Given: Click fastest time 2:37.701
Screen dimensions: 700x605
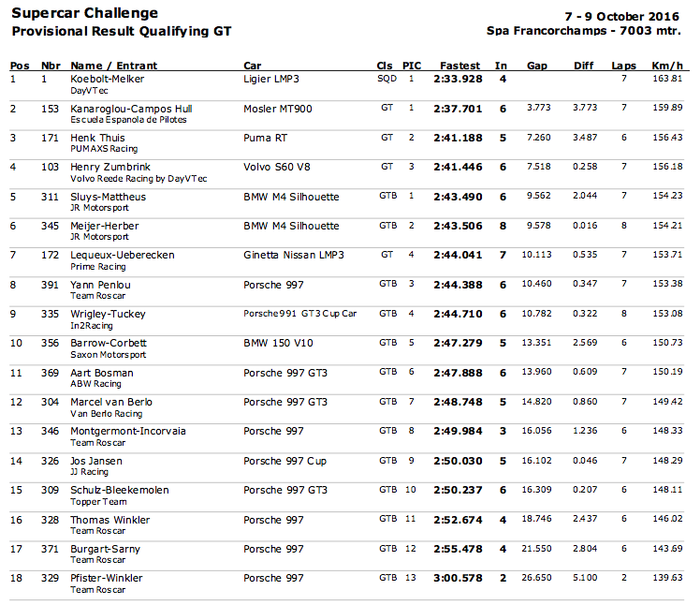Looking at the screenshot, I should click(x=458, y=109).
